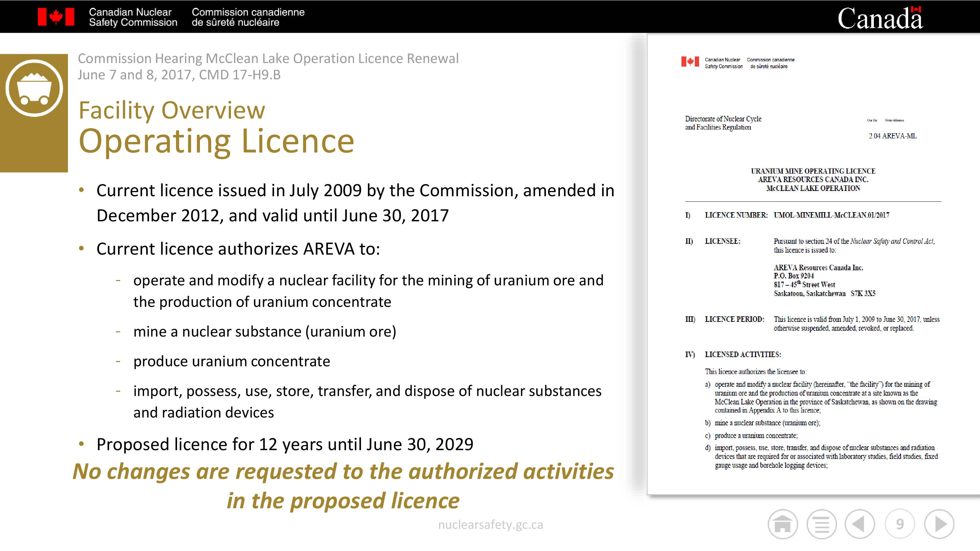Screen dimensions: 980x551
Task: Select the Canada wordmark in the header
Action: click(x=880, y=18)
